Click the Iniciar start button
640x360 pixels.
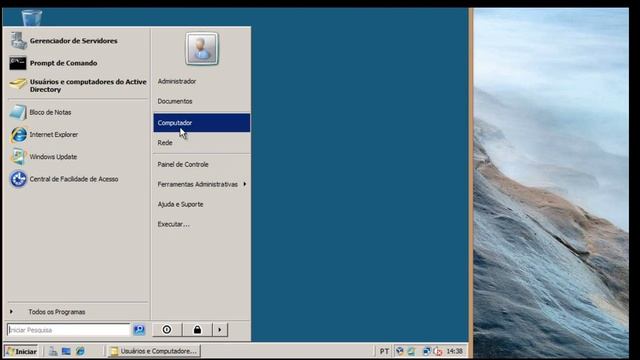[22, 351]
